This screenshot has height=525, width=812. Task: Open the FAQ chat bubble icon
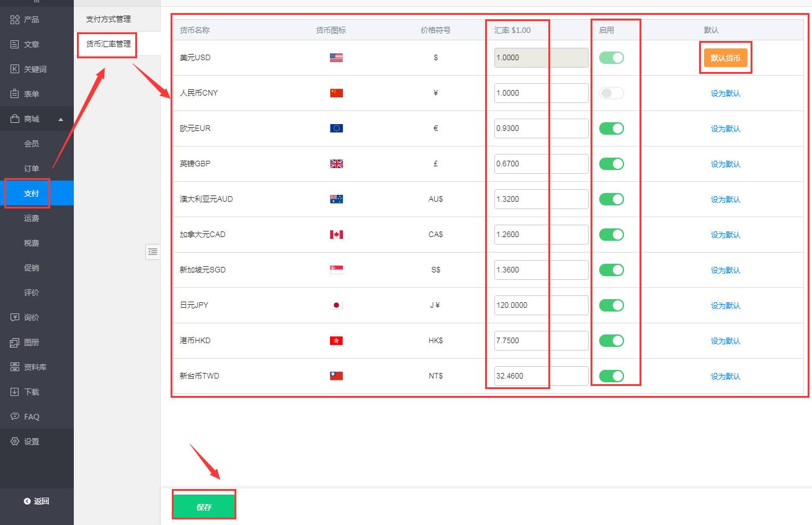tap(15, 417)
